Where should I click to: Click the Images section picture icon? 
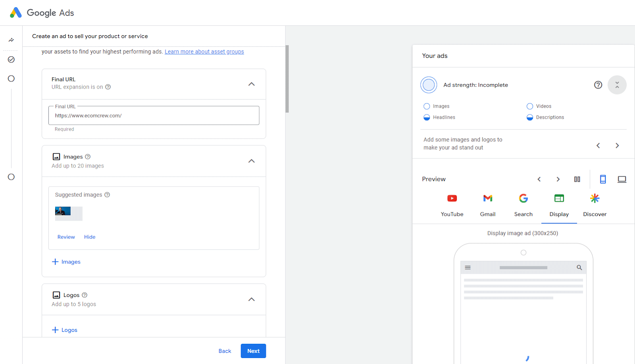56,157
